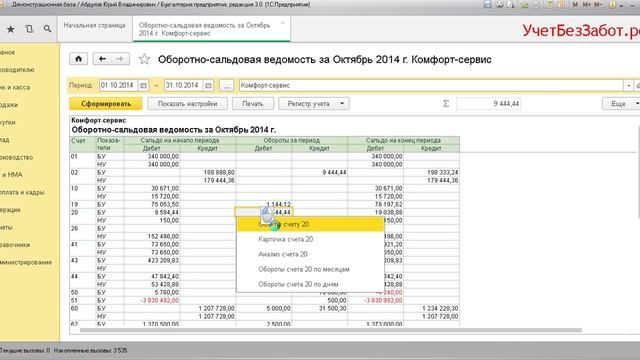Choose Карточка счета 20 from context menu

(x=311, y=239)
